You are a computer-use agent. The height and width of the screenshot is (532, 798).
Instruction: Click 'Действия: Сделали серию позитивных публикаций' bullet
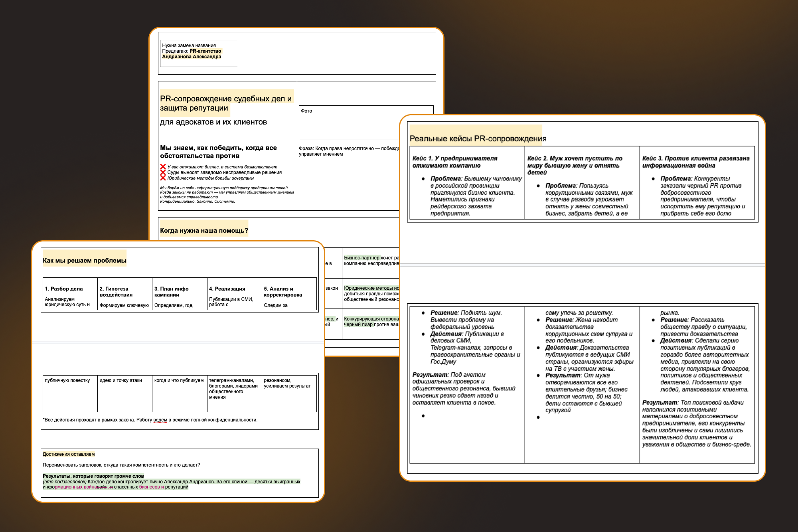(705, 365)
